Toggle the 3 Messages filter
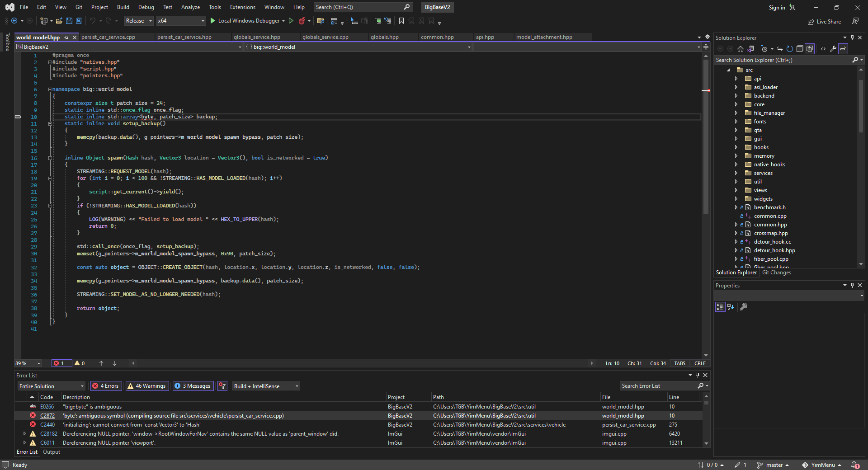Screen dimensions: 868x470 click(x=193, y=386)
